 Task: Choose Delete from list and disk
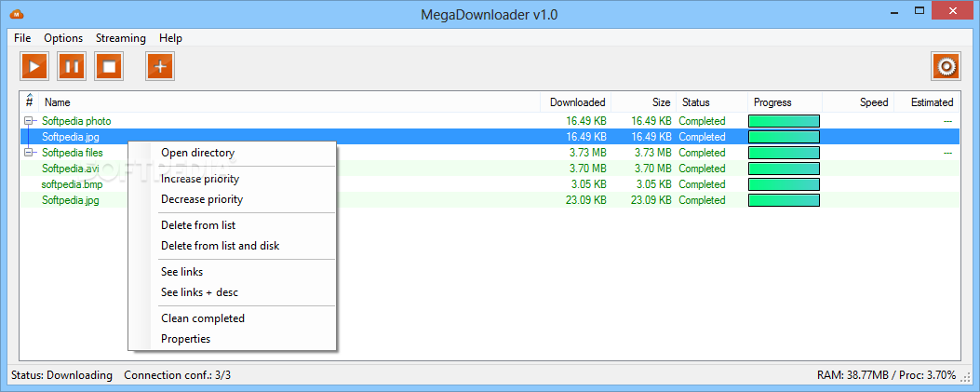232,246
